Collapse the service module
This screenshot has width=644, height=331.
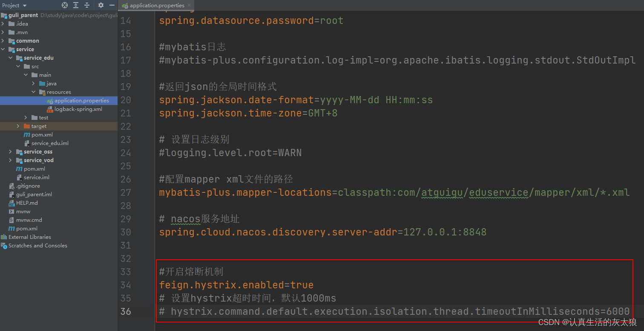pyautogui.click(x=3, y=49)
